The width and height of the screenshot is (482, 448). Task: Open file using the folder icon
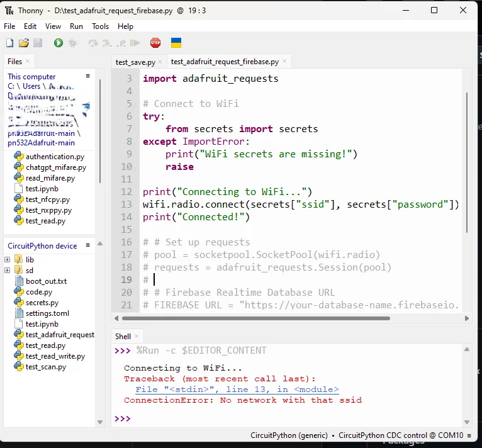[24, 43]
